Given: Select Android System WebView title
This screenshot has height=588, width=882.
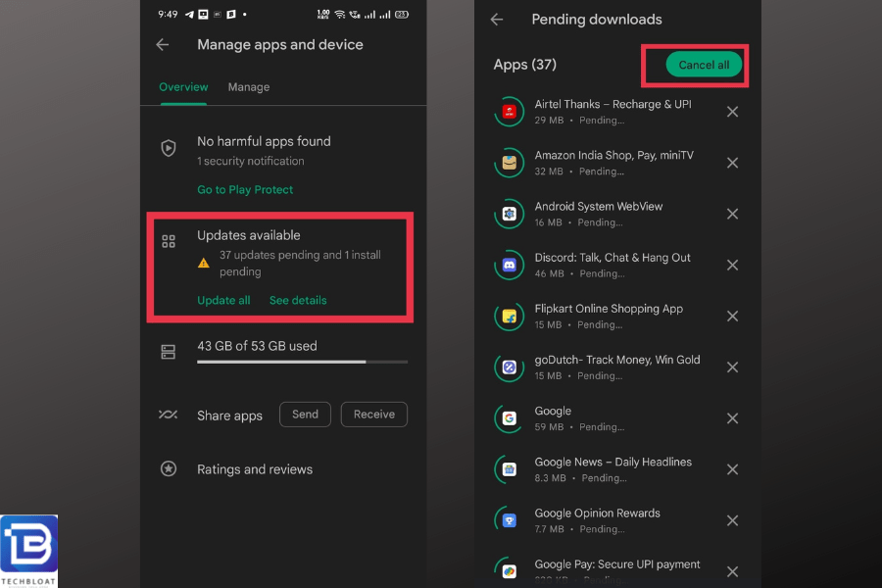Looking at the screenshot, I should (599, 207).
